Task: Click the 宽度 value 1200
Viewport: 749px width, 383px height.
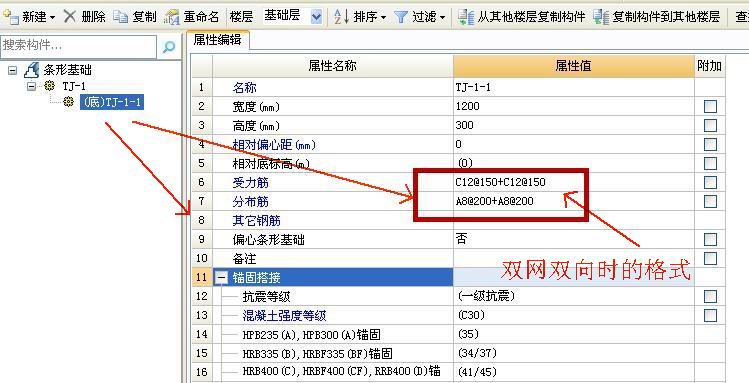Action: pyautogui.click(x=573, y=106)
